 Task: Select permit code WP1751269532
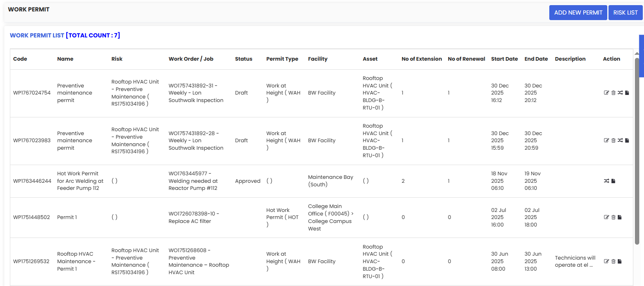(x=31, y=262)
